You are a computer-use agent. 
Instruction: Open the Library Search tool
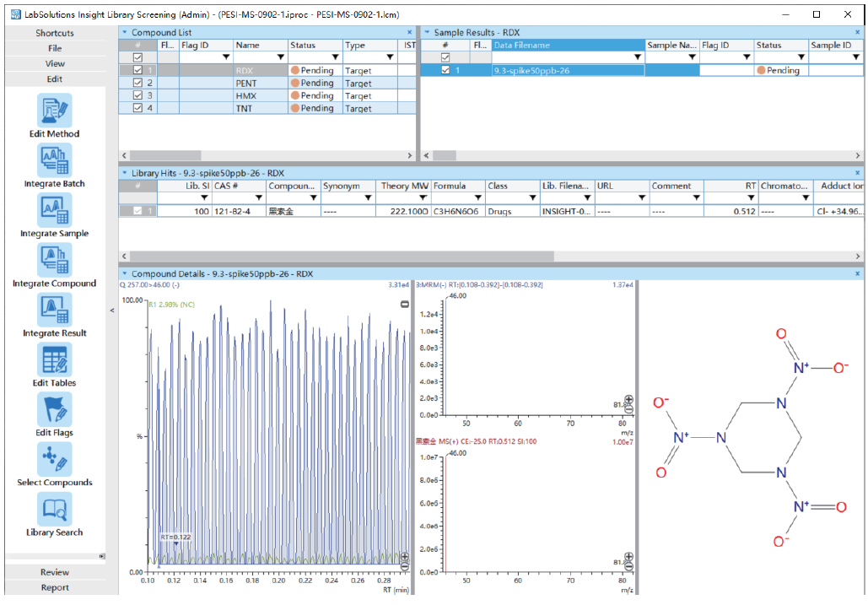[54, 509]
